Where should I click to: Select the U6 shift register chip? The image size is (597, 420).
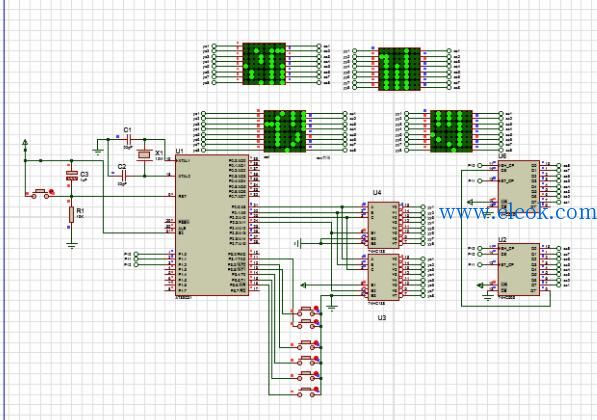(x=519, y=185)
